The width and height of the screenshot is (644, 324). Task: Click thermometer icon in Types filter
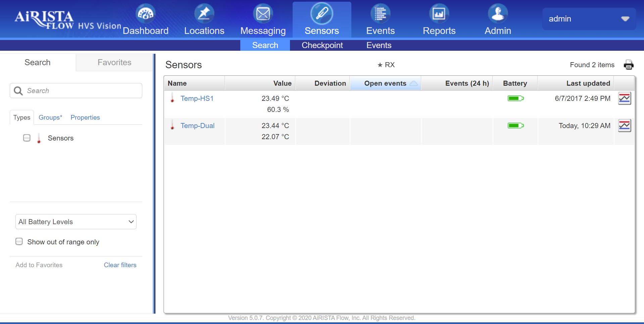tap(39, 138)
